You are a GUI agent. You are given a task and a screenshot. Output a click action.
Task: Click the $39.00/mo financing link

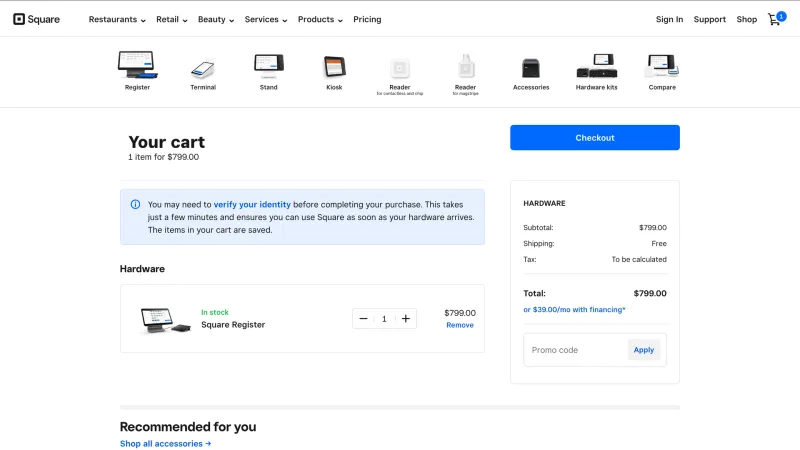(x=574, y=310)
